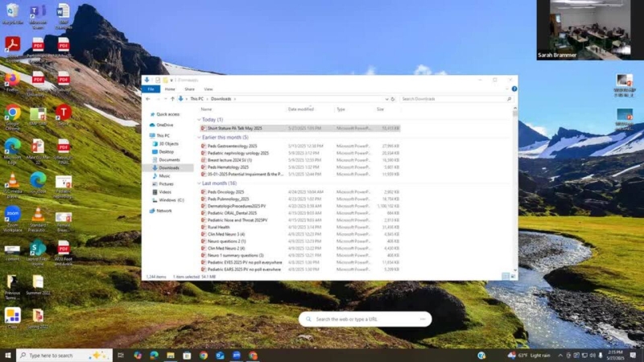Click the Up arrow in File Explorer
This screenshot has width=644, height=362.
pyautogui.click(x=172, y=98)
